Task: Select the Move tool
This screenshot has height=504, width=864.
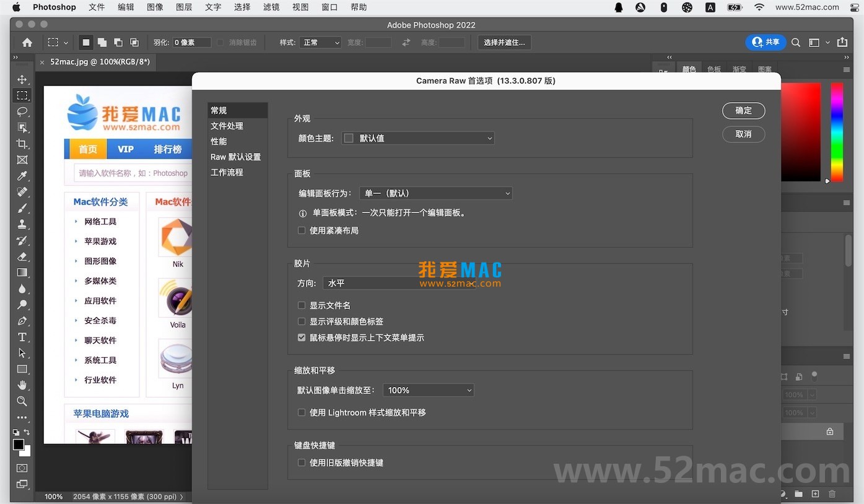Action: tap(22, 79)
